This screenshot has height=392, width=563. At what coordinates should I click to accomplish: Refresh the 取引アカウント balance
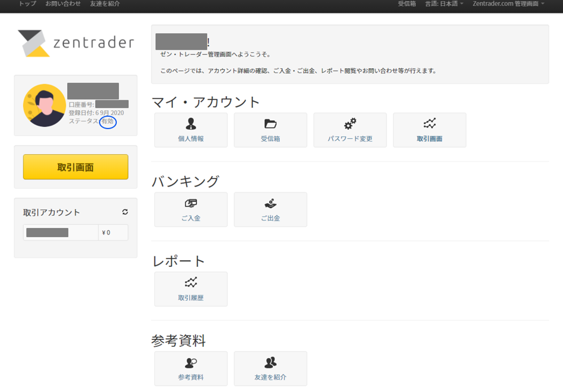point(125,212)
